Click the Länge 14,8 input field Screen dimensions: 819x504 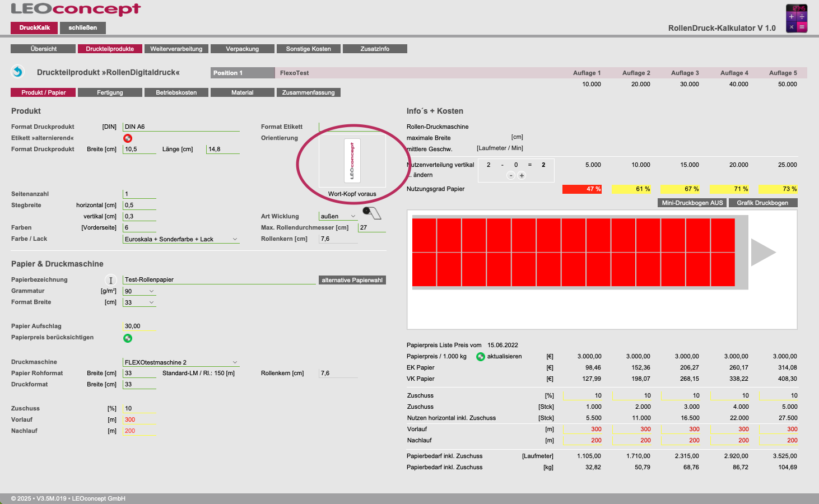pos(223,149)
